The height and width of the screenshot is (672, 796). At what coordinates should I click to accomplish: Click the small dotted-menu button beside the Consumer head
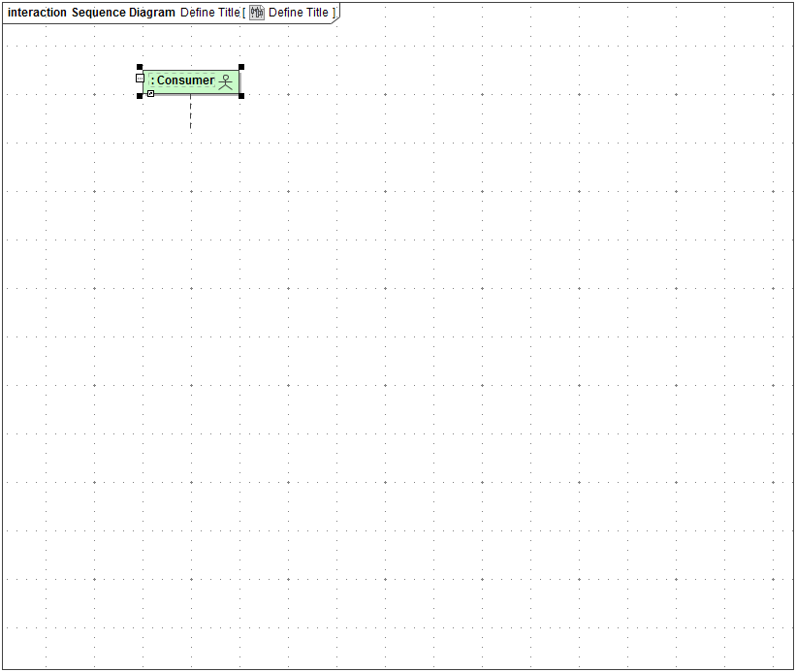click(x=140, y=78)
